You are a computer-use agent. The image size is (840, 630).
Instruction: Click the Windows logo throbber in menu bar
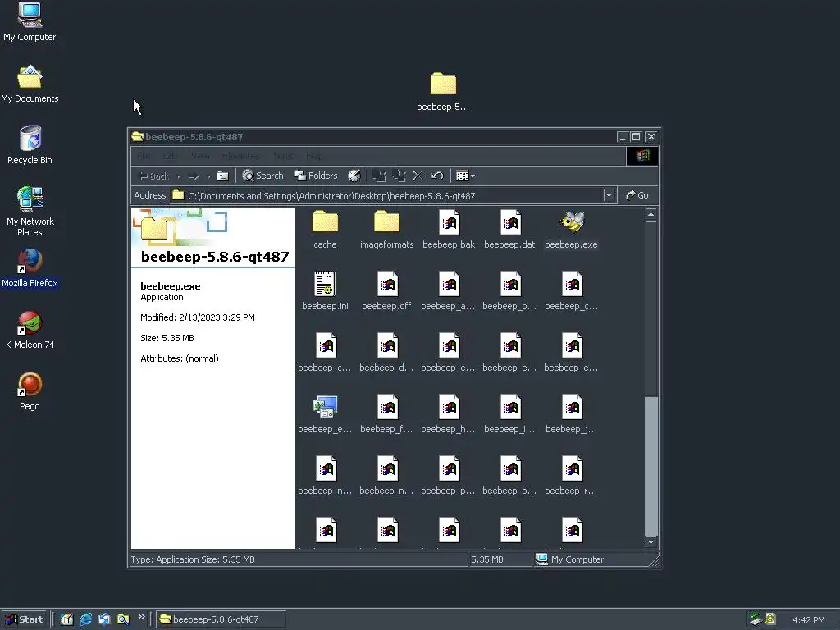click(642, 156)
